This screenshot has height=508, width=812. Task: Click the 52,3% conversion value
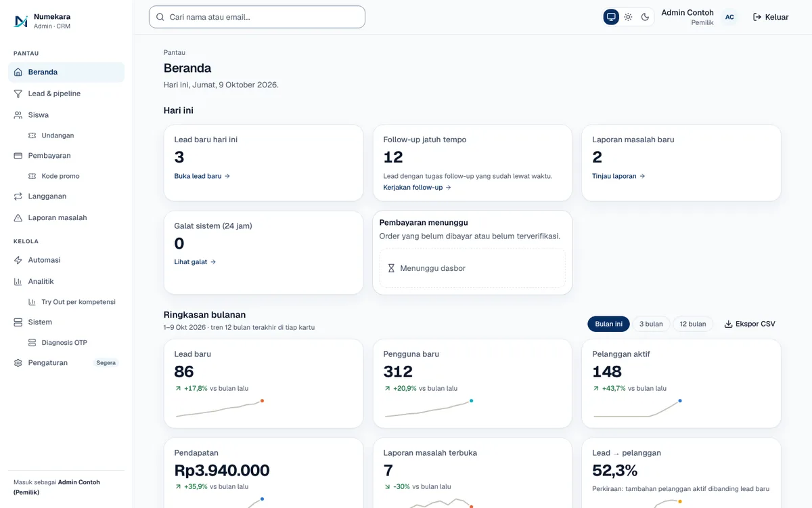pos(615,470)
